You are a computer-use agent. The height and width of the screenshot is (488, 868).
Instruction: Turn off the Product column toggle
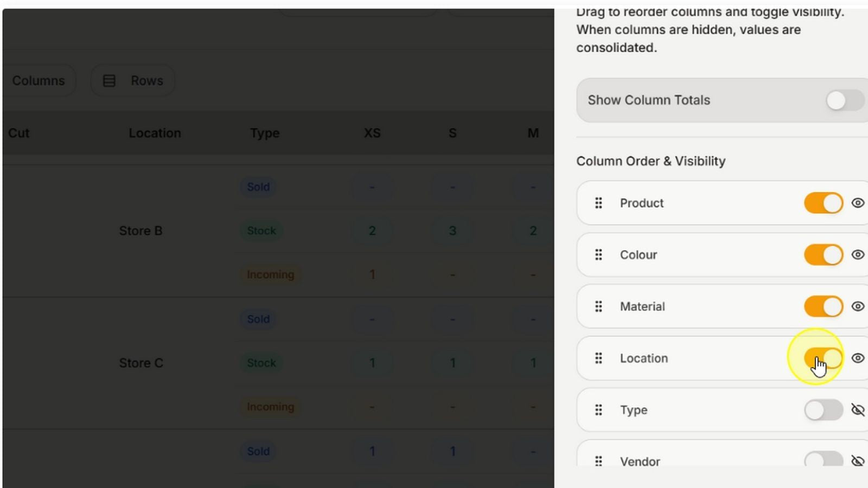click(x=824, y=203)
